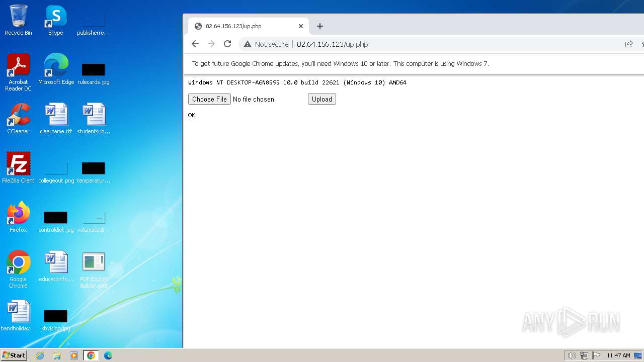Click the Upload button
The width and height of the screenshot is (644, 362).
point(322,99)
